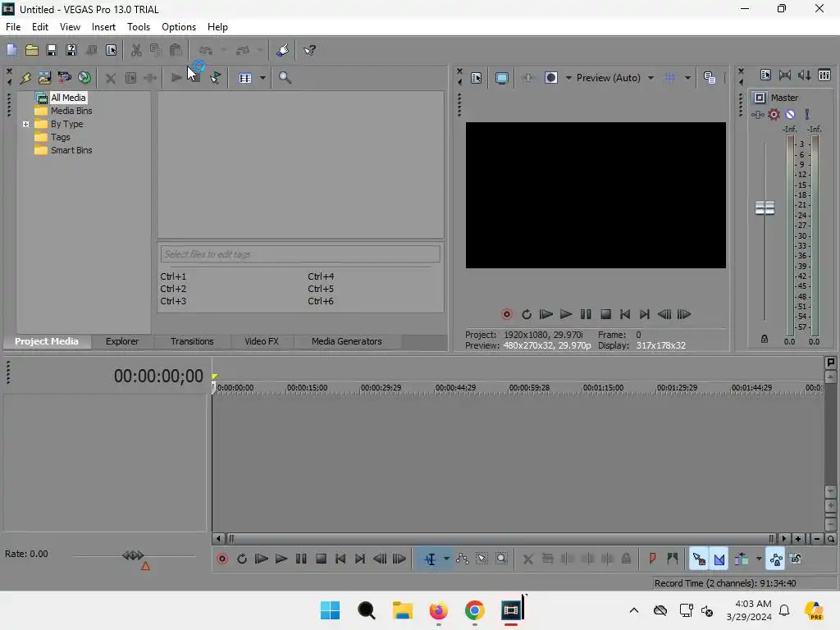Open Master FX gear icon
Screen dimensions: 840x630
774,115
